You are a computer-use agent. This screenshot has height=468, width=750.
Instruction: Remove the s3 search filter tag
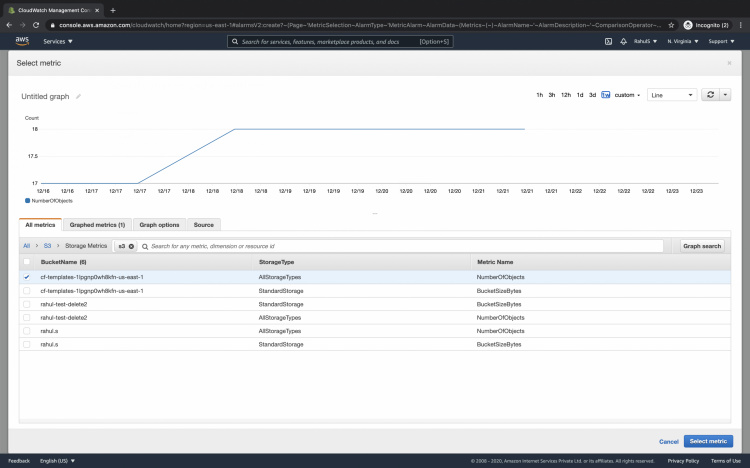coord(131,246)
